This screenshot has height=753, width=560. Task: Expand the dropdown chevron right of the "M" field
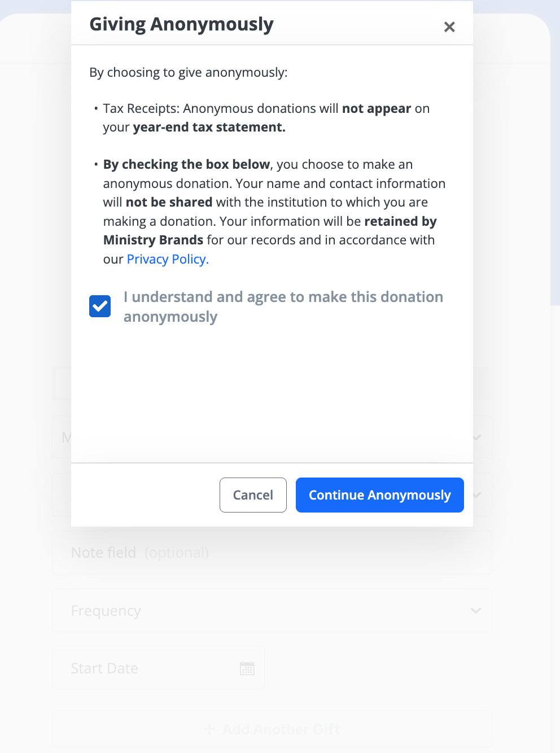click(477, 437)
